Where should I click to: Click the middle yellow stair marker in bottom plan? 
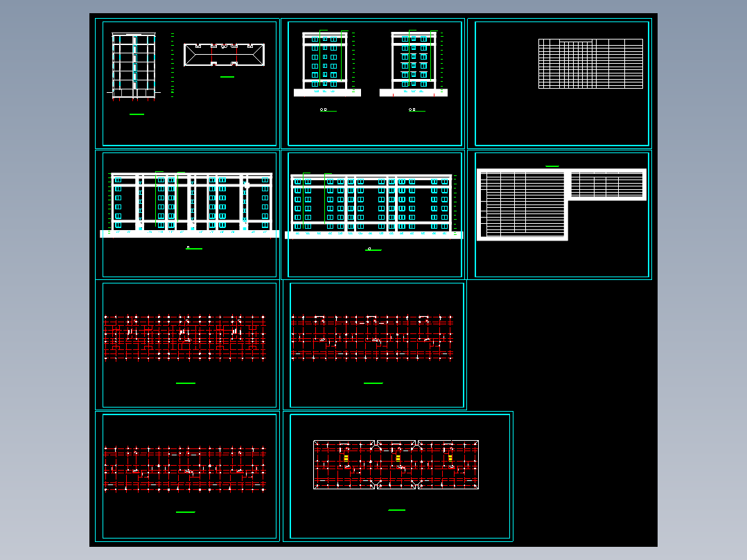point(398,458)
